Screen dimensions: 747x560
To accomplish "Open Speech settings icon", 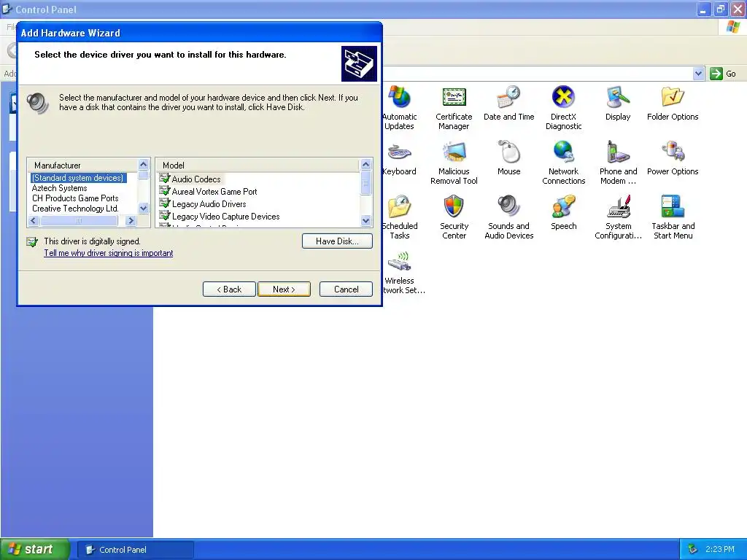I will click(x=564, y=208).
